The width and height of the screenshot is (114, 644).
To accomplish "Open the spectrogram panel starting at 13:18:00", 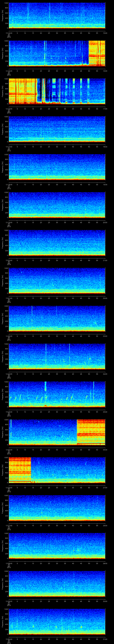I will click(57, 167).
